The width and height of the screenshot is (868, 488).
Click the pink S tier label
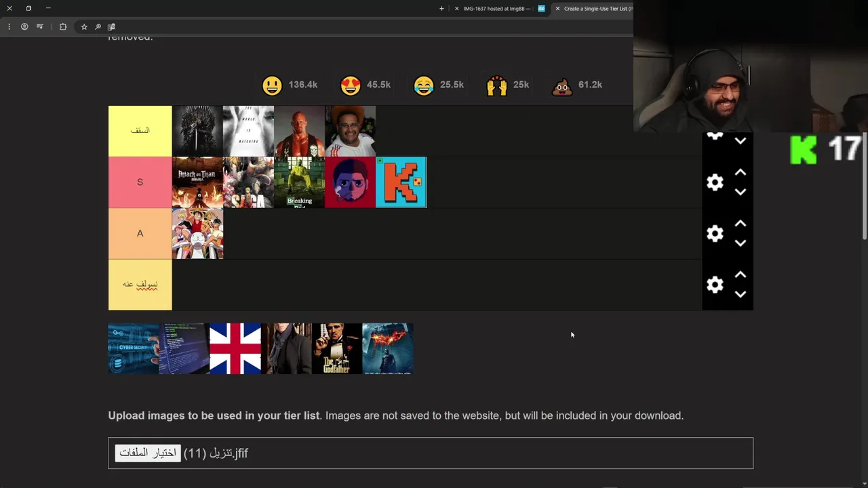pyautogui.click(x=140, y=182)
